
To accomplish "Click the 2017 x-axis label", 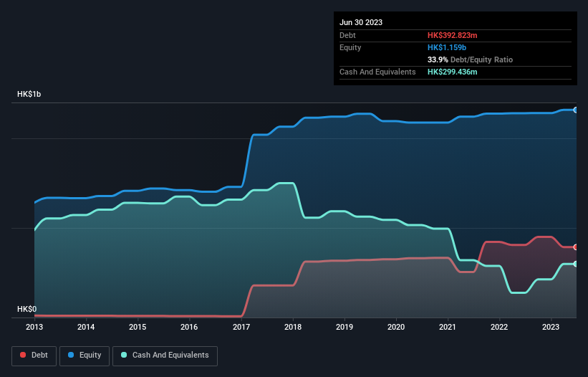I will point(241,327).
